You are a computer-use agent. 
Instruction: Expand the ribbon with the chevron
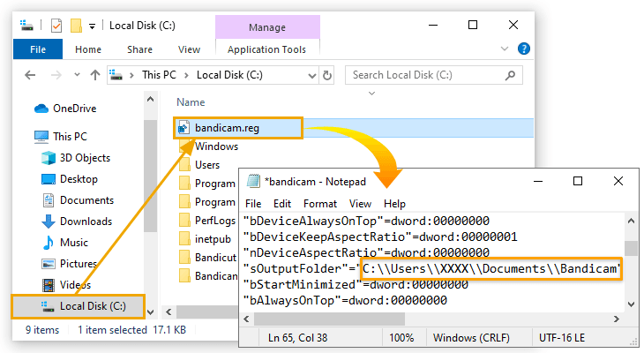tap(505, 49)
